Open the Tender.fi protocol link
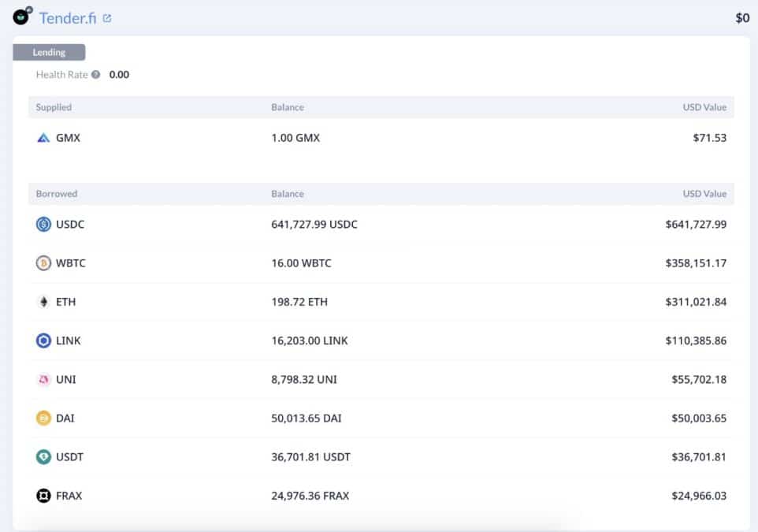758x532 pixels. click(68, 18)
